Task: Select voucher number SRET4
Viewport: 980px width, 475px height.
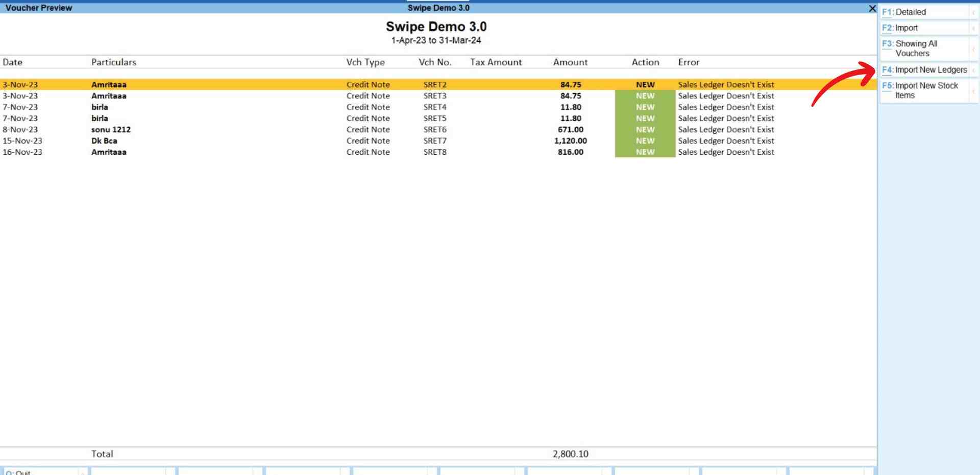Action: click(x=435, y=107)
